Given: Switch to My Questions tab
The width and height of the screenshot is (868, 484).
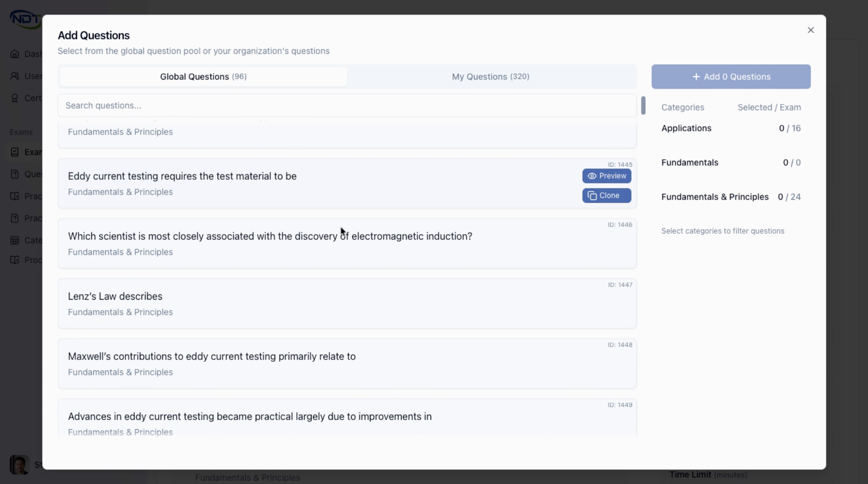Looking at the screenshot, I should click(x=491, y=77).
